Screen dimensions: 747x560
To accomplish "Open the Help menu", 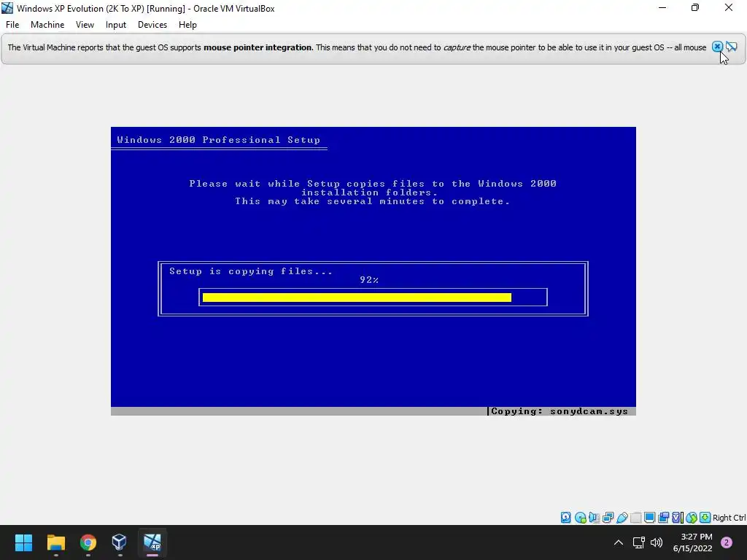I will (187, 25).
